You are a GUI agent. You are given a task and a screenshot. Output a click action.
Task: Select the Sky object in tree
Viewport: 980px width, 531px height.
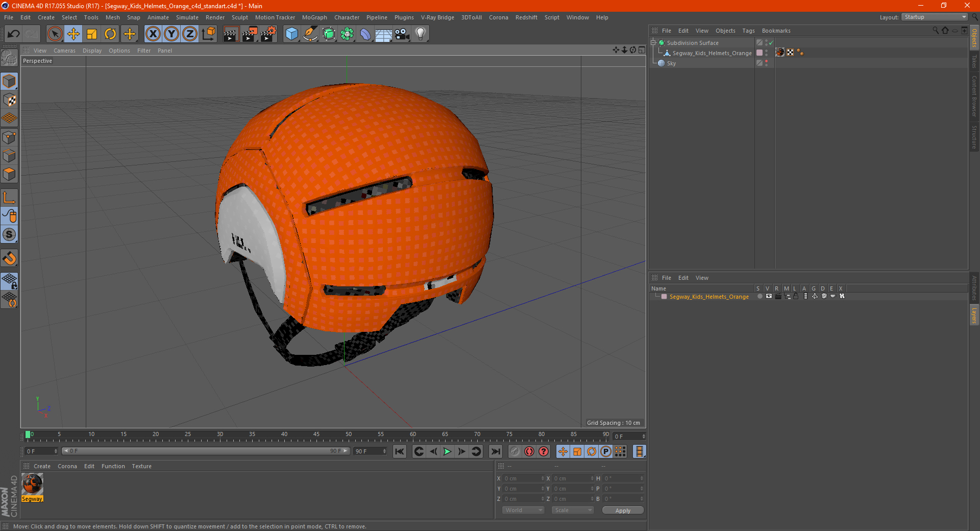click(671, 63)
